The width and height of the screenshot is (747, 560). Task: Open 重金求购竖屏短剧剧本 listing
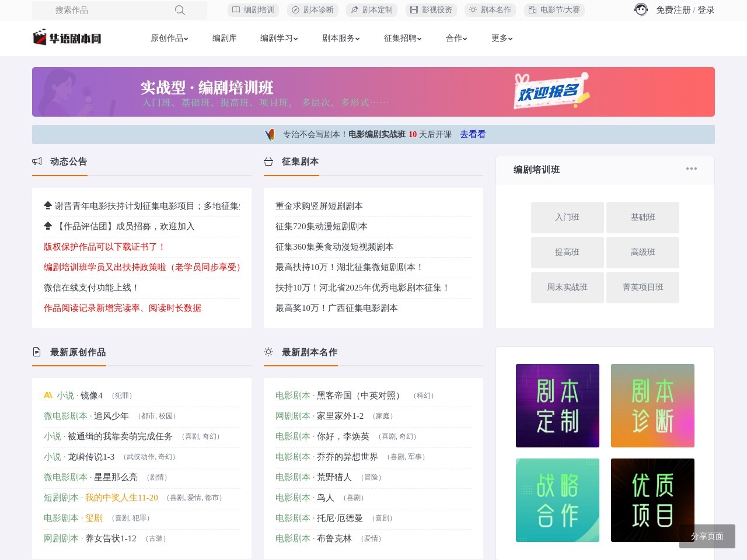click(319, 206)
